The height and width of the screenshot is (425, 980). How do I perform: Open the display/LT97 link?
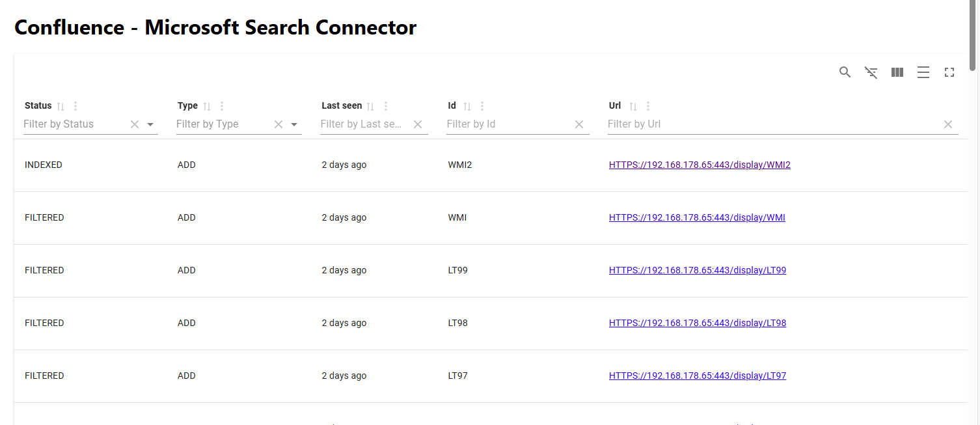(x=698, y=376)
